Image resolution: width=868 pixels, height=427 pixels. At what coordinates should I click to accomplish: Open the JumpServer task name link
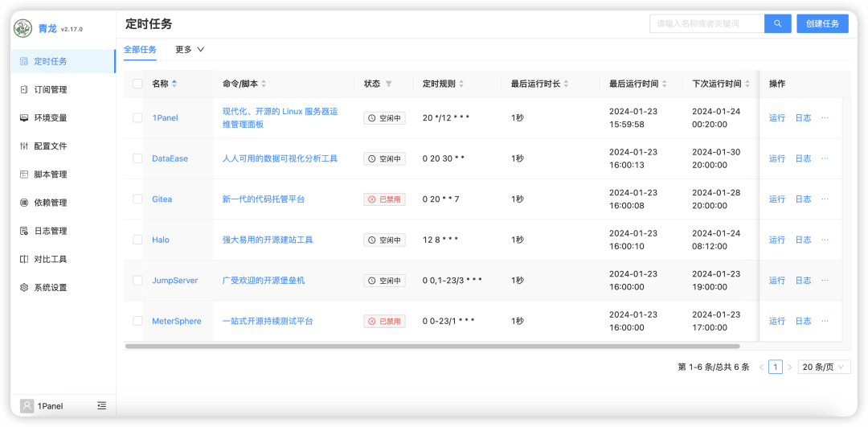click(175, 280)
